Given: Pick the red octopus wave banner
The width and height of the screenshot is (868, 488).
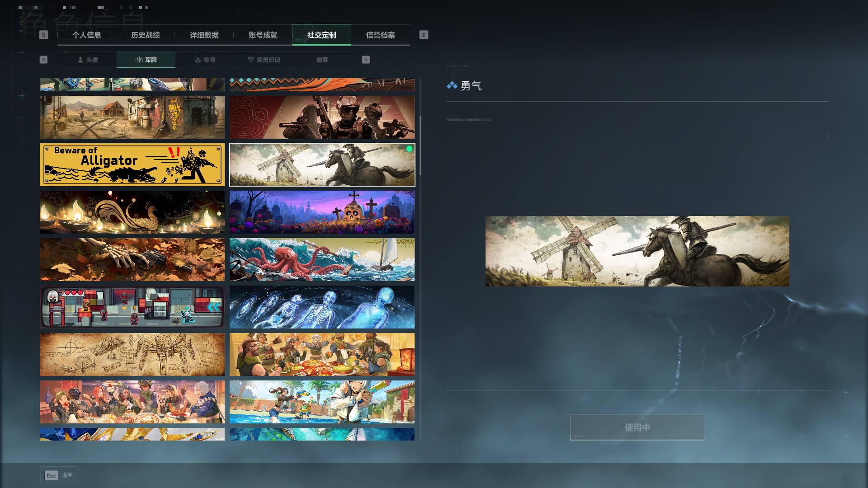Looking at the screenshot, I should (x=322, y=259).
